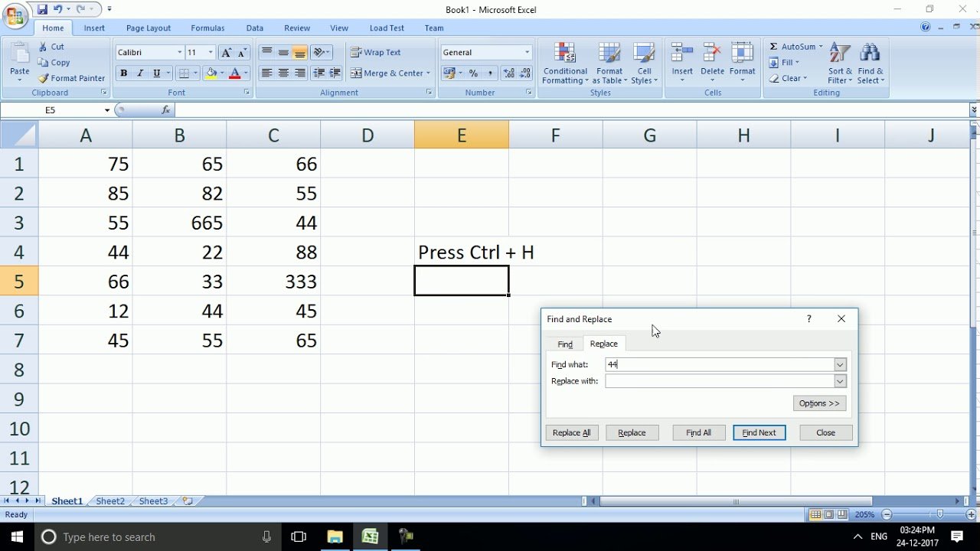980x551 pixels.
Task: Click the Page Layout view icon in status bar
Action: coord(829,515)
